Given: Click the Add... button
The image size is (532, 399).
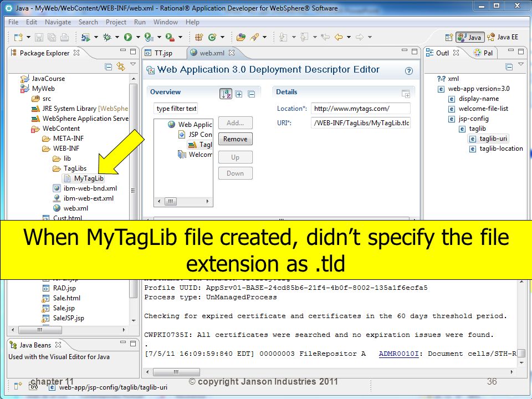Looking at the screenshot, I should (235, 123).
